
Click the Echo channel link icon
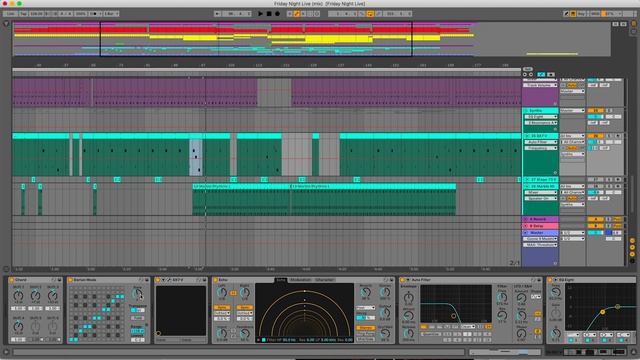[x=233, y=293]
